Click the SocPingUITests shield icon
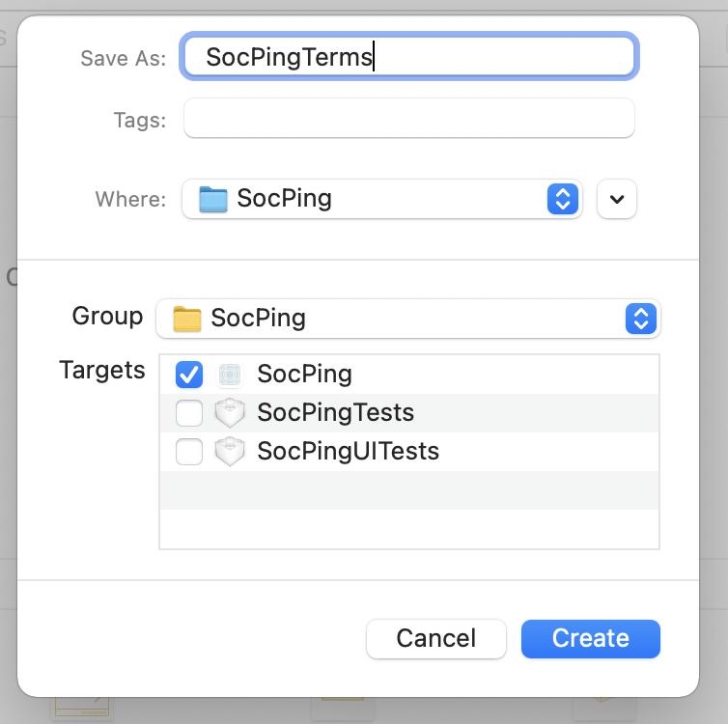The image size is (728, 724). coord(229,451)
